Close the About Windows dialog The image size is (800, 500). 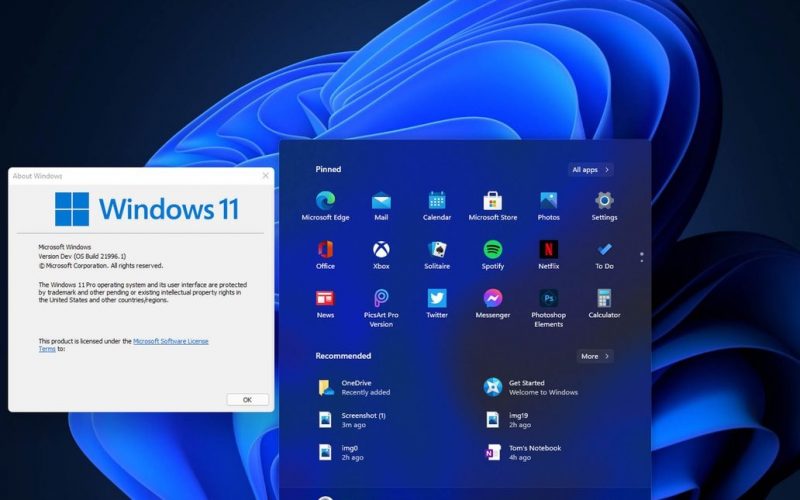click(265, 176)
